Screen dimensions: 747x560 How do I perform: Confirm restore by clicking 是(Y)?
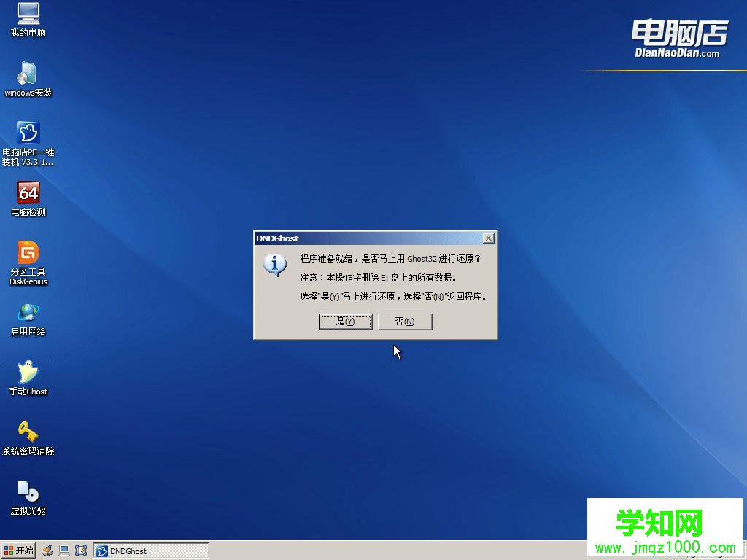click(x=346, y=321)
